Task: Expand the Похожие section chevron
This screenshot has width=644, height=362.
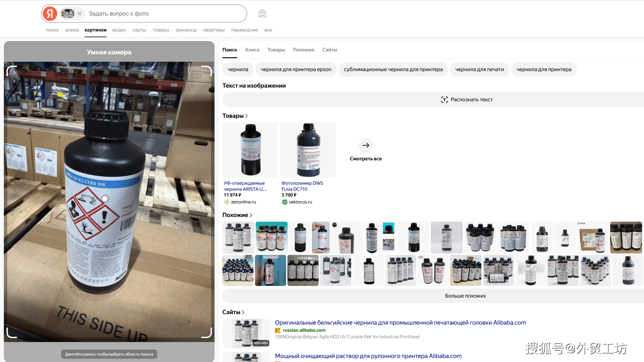Action: click(251, 215)
